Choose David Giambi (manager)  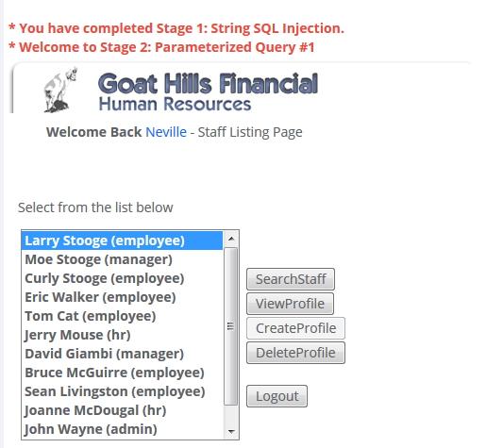click(122, 354)
